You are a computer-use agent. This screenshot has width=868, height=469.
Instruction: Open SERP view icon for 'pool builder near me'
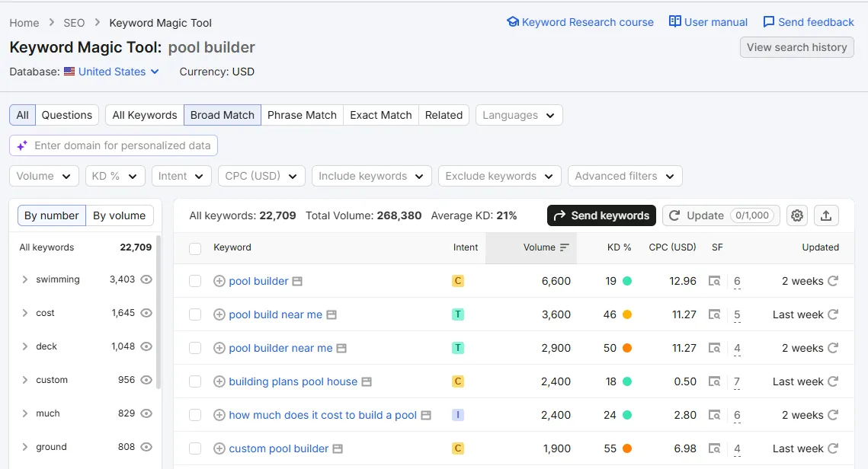click(714, 348)
